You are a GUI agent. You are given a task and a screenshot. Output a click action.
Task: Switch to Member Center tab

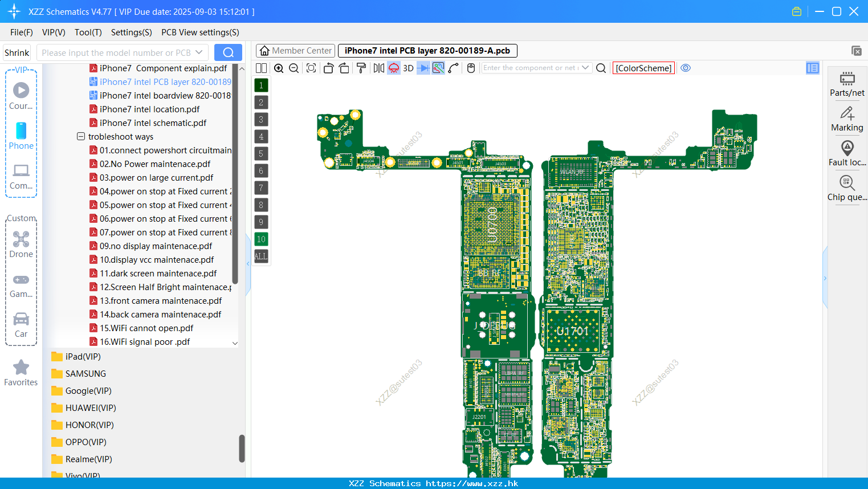click(x=295, y=51)
